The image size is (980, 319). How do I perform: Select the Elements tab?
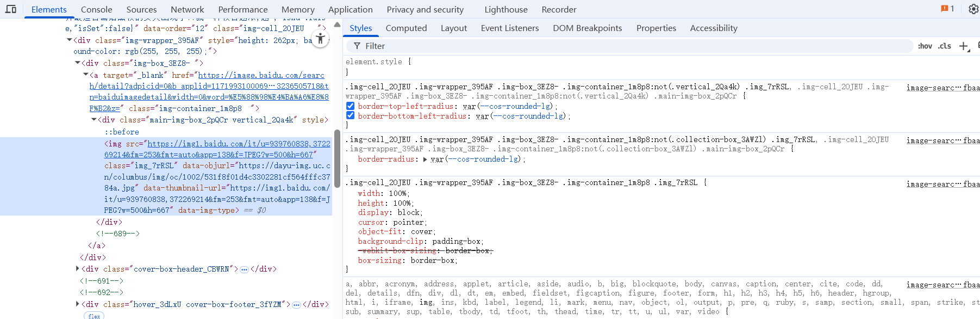49,9
